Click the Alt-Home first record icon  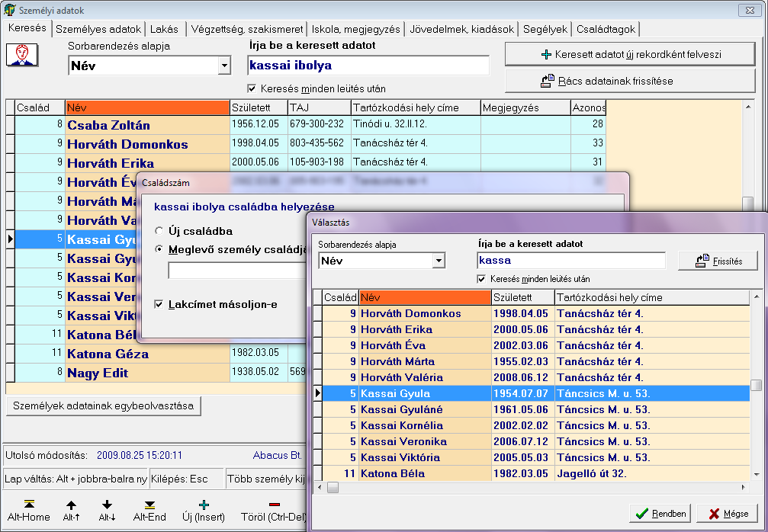(29, 505)
